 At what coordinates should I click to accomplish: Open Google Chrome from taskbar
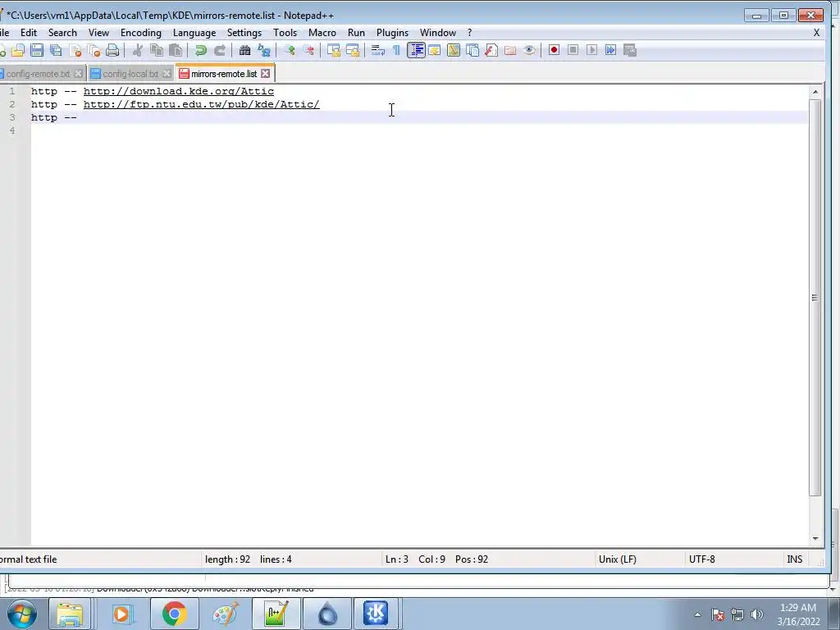coord(174,614)
